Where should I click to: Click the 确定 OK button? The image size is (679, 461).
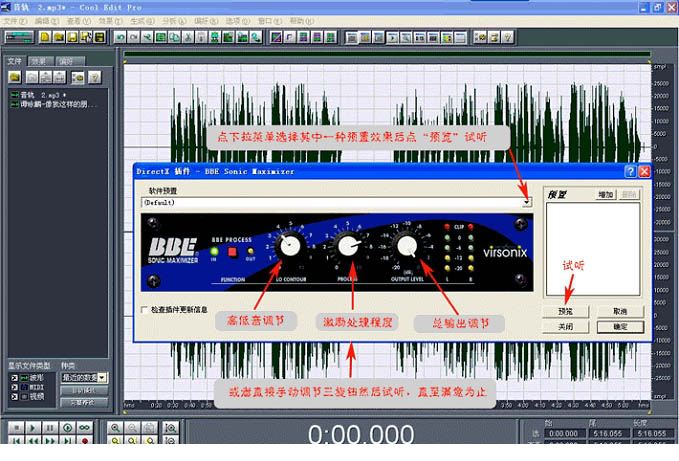click(x=621, y=326)
